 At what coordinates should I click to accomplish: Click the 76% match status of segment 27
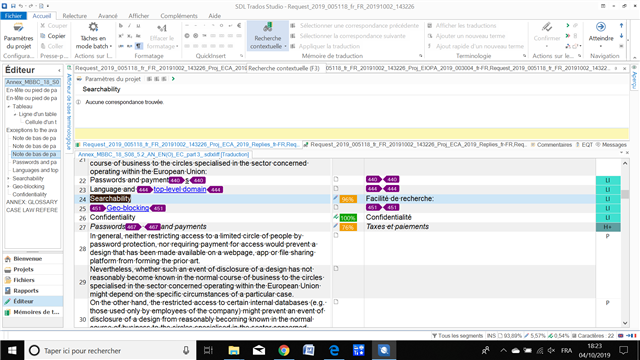point(348,227)
